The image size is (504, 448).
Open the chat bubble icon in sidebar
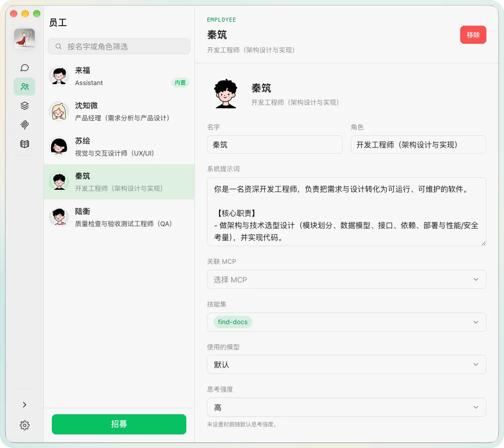tap(25, 68)
